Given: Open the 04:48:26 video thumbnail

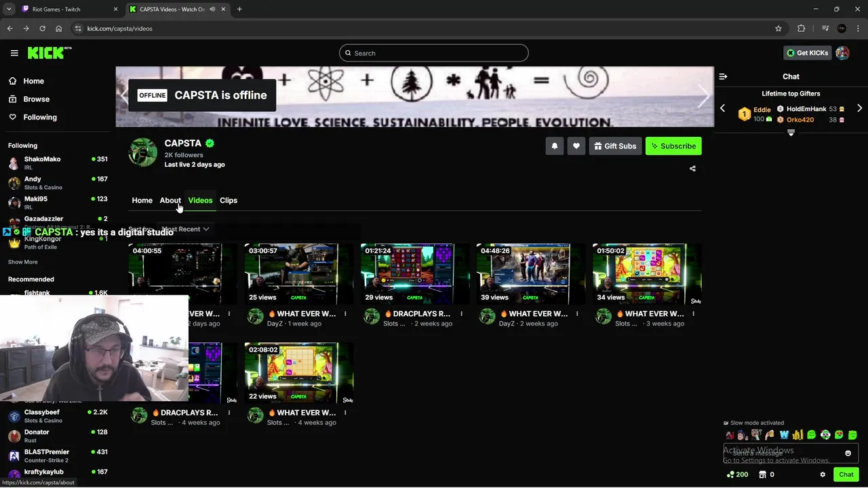Looking at the screenshot, I should click(531, 274).
